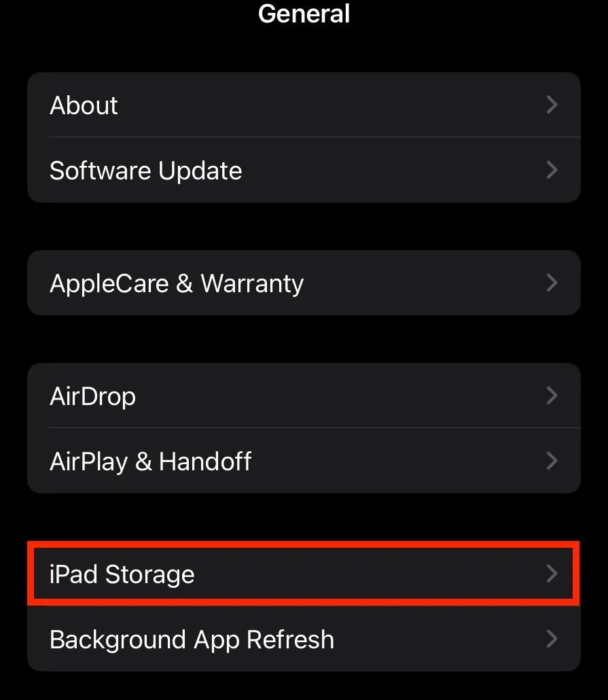Tap the AirPlay & Handoff disclosure chevron
This screenshot has height=700, width=608.
pos(552,461)
